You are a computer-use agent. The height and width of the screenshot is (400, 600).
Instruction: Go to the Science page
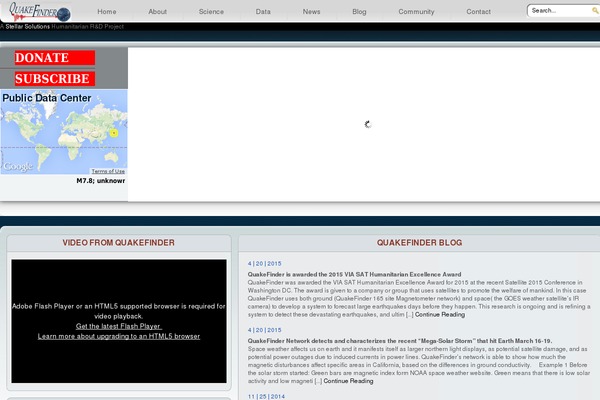(211, 11)
